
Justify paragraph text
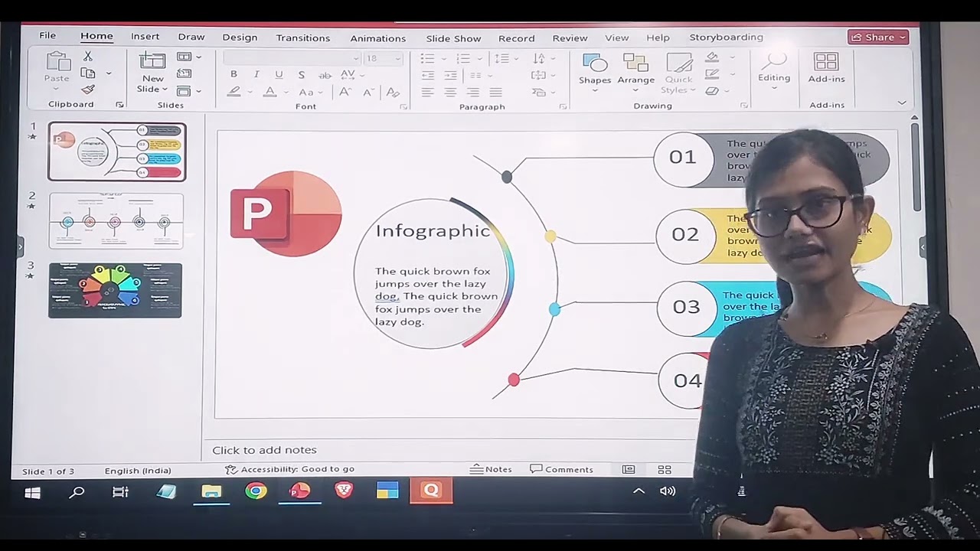(x=496, y=92)
